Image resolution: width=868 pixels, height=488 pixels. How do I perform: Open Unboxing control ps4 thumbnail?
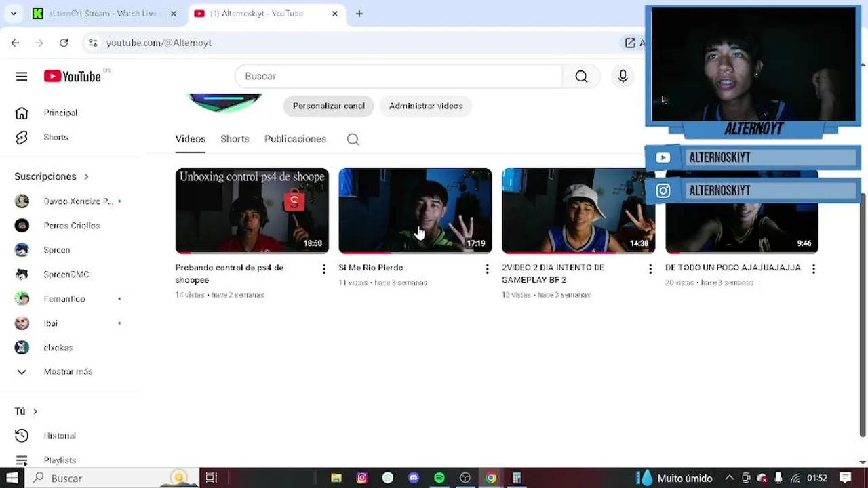(252, 211)
